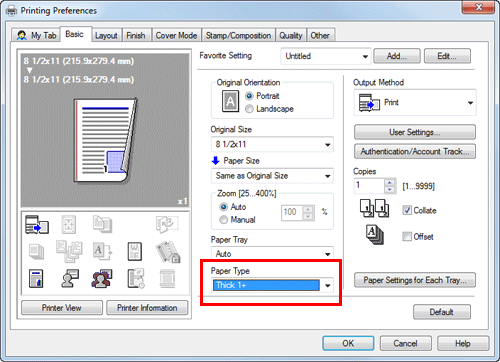Image resolution: width=500 pixels, height=362 pixels.
Task: Click Paper Settings for Each Tray button
Action: 415,280
